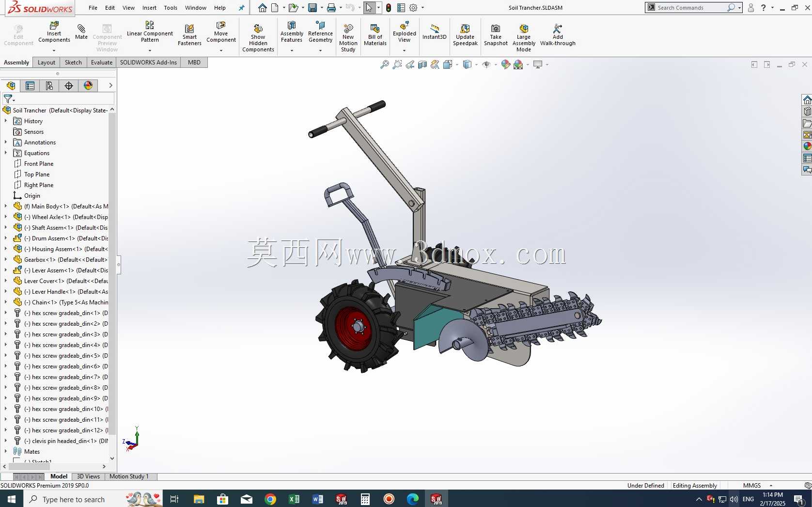Click the Home icon in top toolbar
This screenshot has height=507, width=812.
click(x=262, y=8)
